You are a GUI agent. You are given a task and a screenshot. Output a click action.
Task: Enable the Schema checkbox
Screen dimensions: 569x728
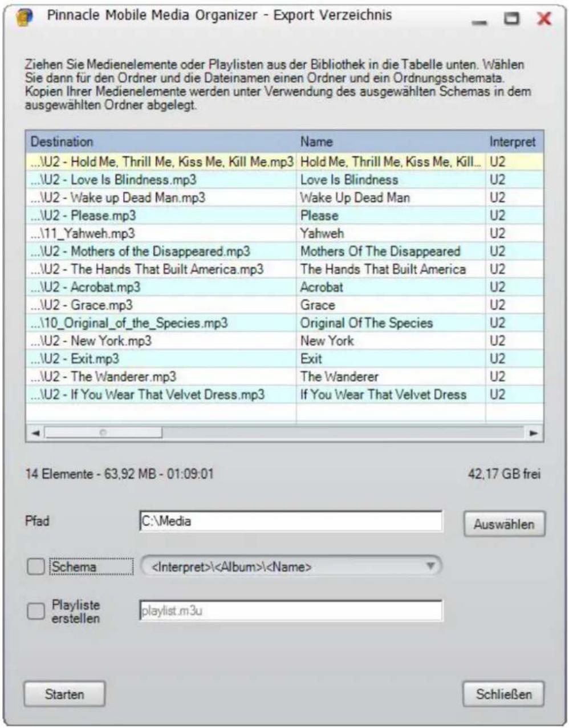(36, 567)
